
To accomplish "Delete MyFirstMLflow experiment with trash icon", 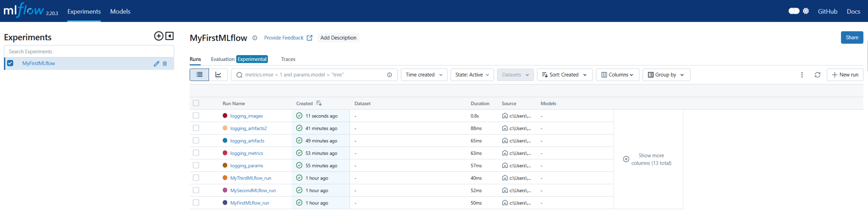I will (165, 63).
